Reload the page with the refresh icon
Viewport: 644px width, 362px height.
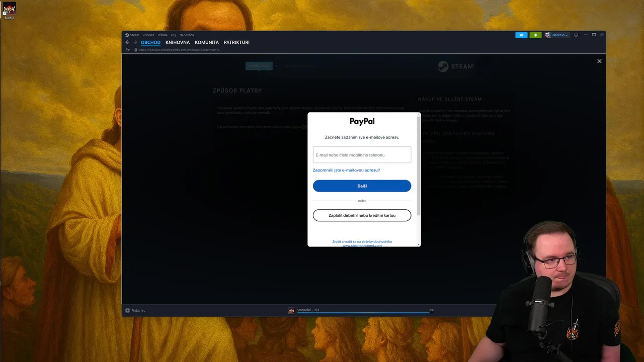coord(128,50)
